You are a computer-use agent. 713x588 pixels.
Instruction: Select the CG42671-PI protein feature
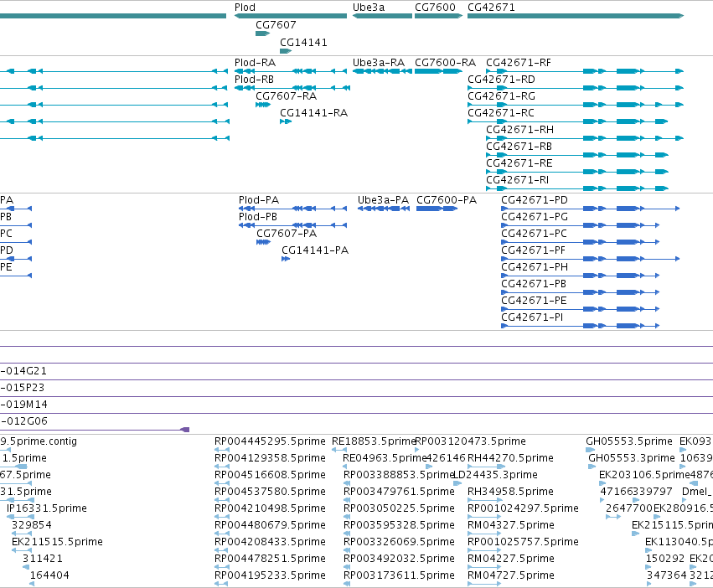(x=581, y=326)
